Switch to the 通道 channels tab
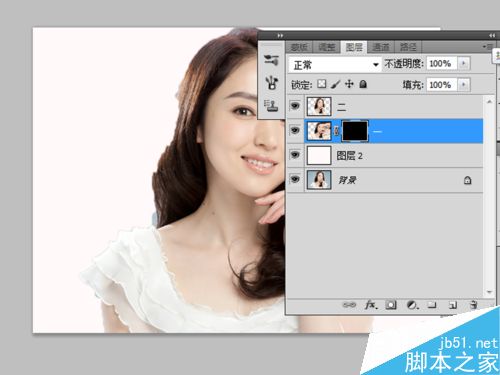Viewport: 500px width, 375px height. [x=381, y=47]
